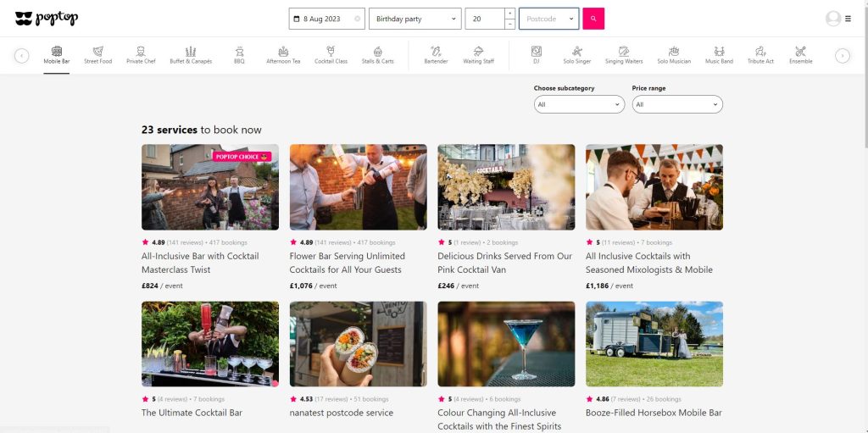Switch to the Music Band tab
Viewport: 868px width, 433px height.
coord(719,54)
